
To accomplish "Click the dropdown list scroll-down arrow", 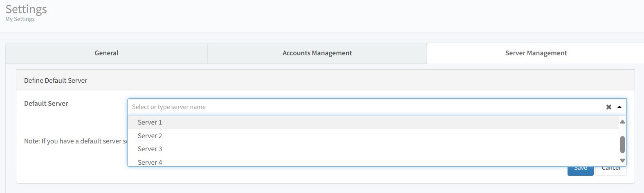I will (622, 161).
